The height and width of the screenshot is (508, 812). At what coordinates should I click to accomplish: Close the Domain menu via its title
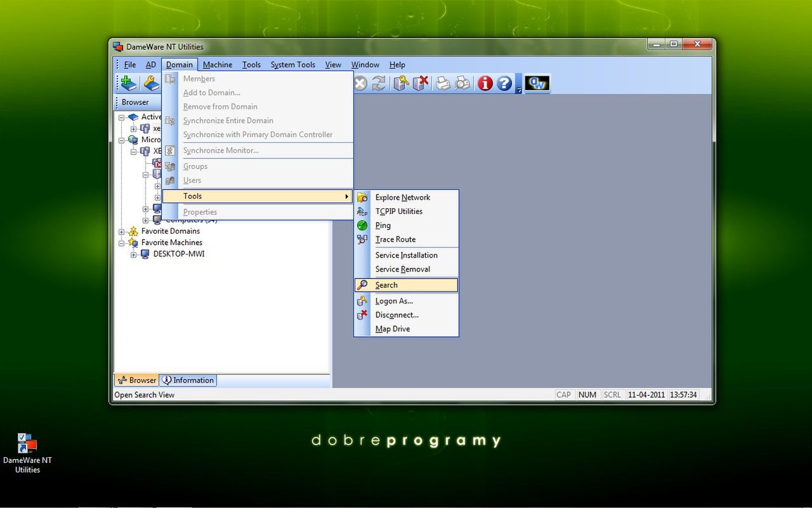(x=180, y=65)
